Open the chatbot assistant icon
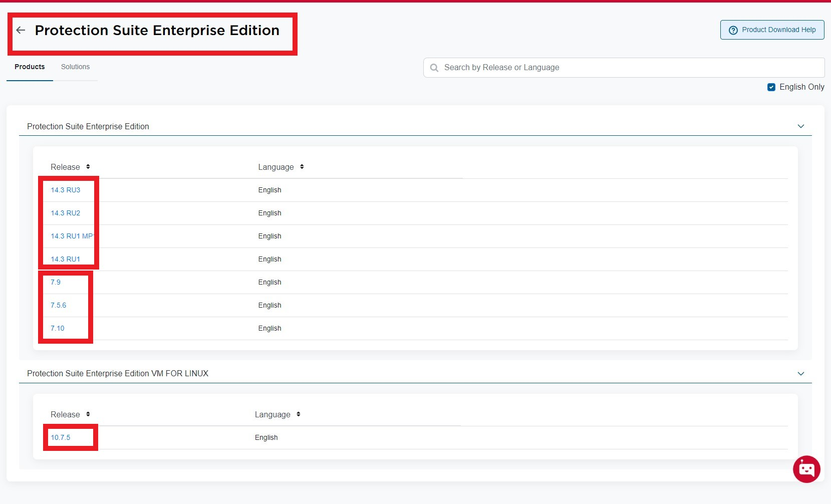The height and width of the screenshot is (504, 831). click(x=806, y=469)
